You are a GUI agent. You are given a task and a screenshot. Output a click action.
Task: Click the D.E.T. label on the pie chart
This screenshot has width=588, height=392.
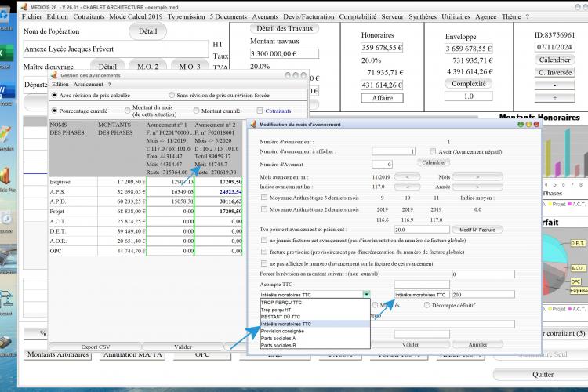click(578, 243)
